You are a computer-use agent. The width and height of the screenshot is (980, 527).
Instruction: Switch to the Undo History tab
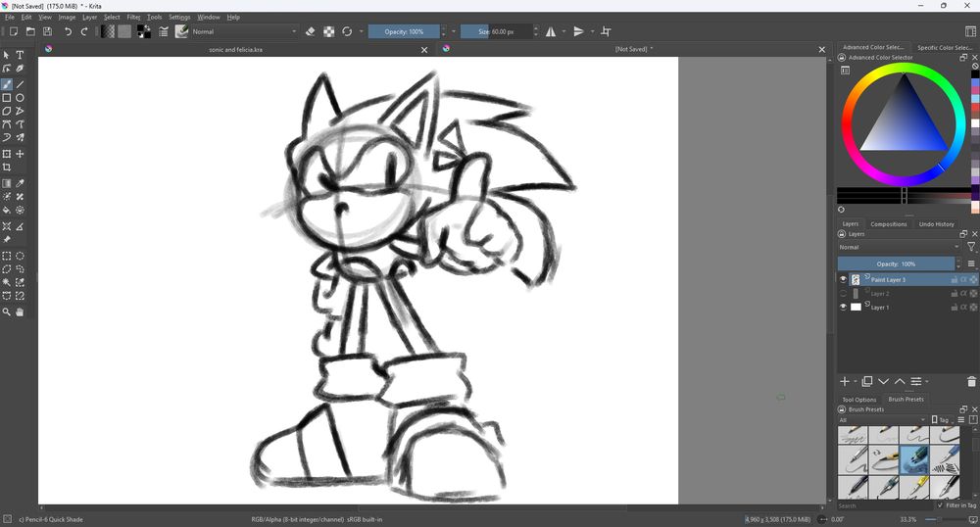pos(936,224)
